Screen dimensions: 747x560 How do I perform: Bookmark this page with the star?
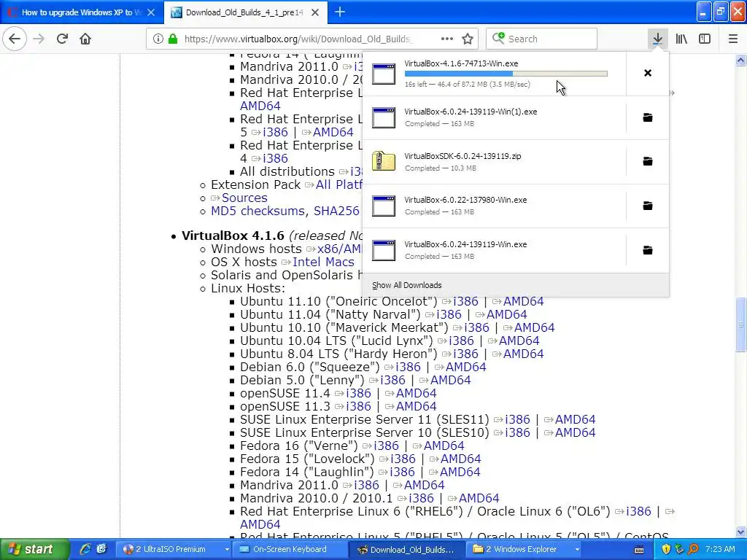[468, 39]
